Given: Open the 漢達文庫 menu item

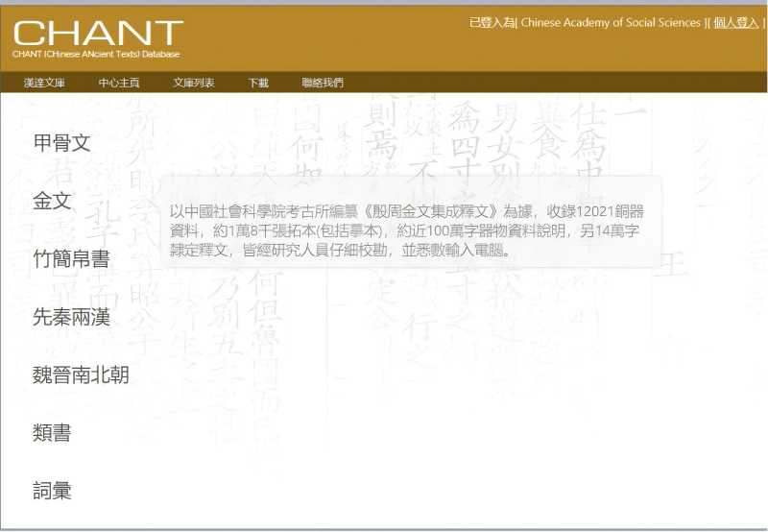Looking at the screenshot, I should 44,83.
